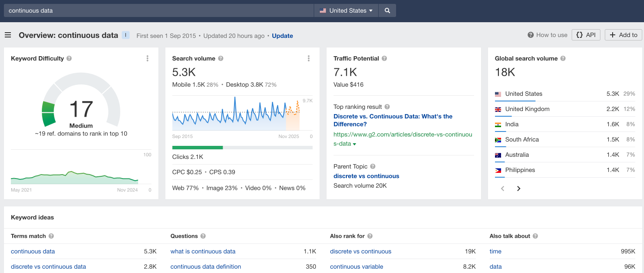Click the Clicks 2.1K value
The image size is (644, 273).
[x=188, y=157]
